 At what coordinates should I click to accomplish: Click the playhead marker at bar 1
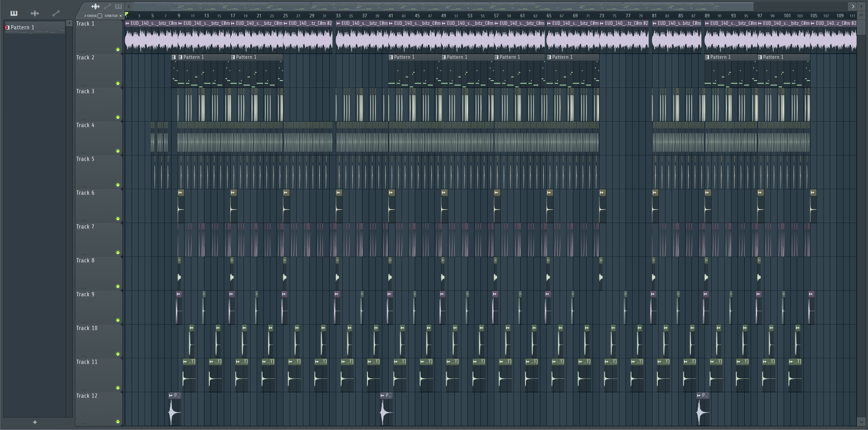coord(126,15)
